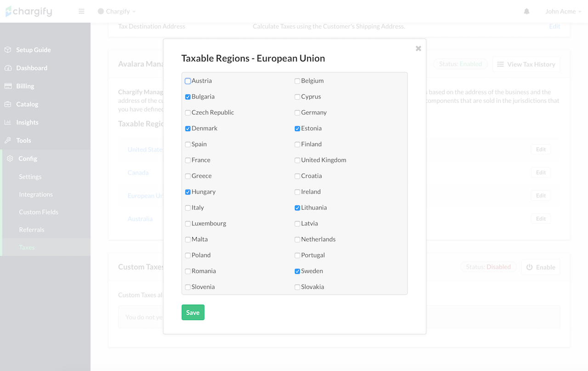Screen dimensions: 588x371
Task: Click the Setup Guide cube icon
Action: 8,50
